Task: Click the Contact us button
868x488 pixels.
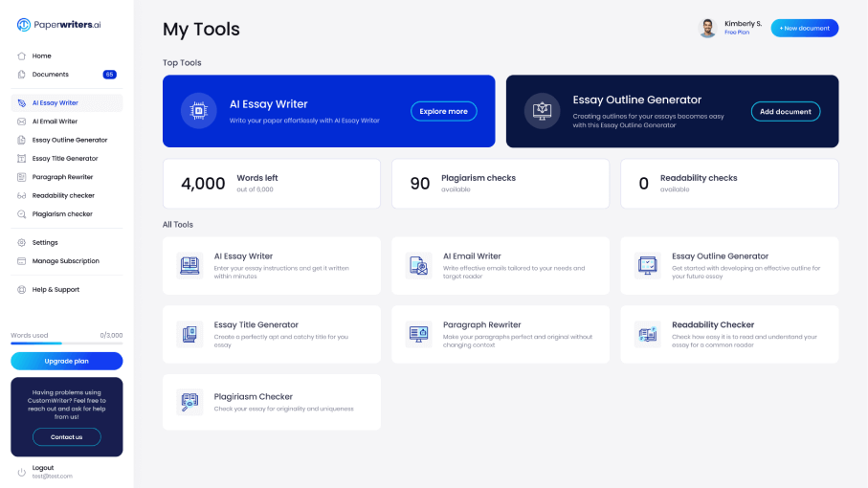Action: 66,437
